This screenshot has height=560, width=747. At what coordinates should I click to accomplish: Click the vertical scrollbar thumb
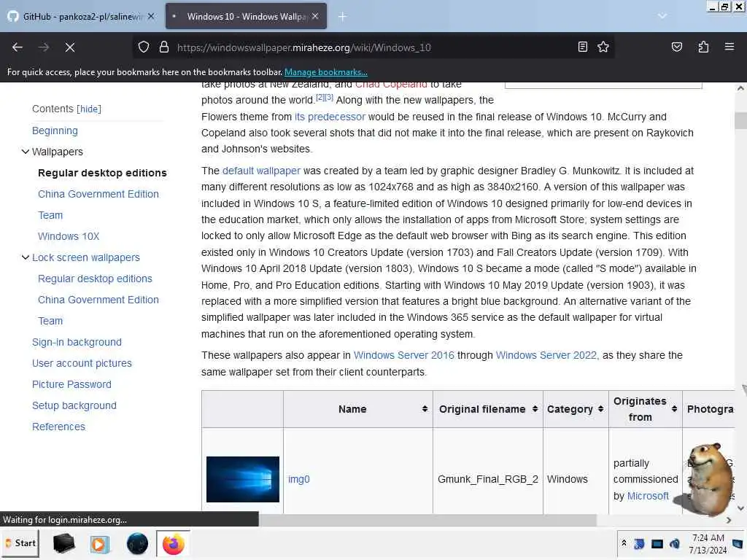(x=740, y=120)
